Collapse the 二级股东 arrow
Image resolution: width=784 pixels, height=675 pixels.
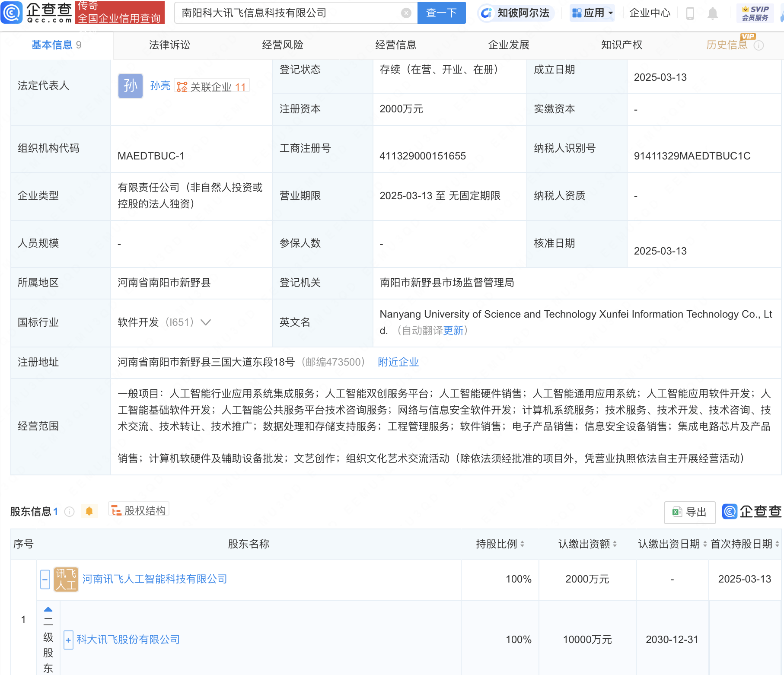click(48, 609)
